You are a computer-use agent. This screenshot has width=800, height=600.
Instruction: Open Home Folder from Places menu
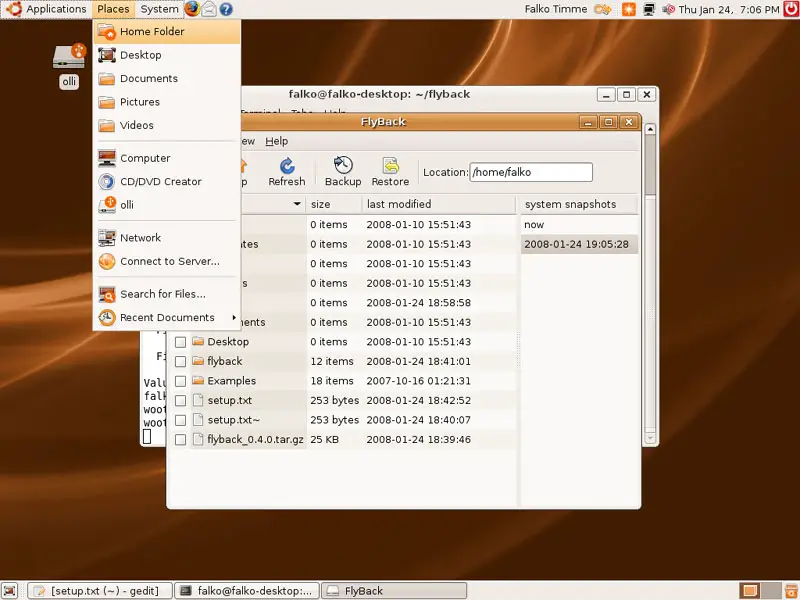166,32
